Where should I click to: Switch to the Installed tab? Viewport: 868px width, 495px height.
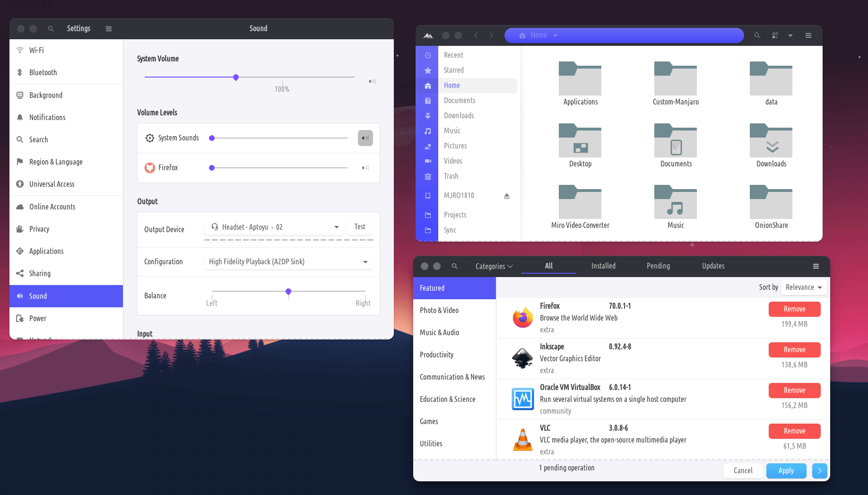pos(603,266)
